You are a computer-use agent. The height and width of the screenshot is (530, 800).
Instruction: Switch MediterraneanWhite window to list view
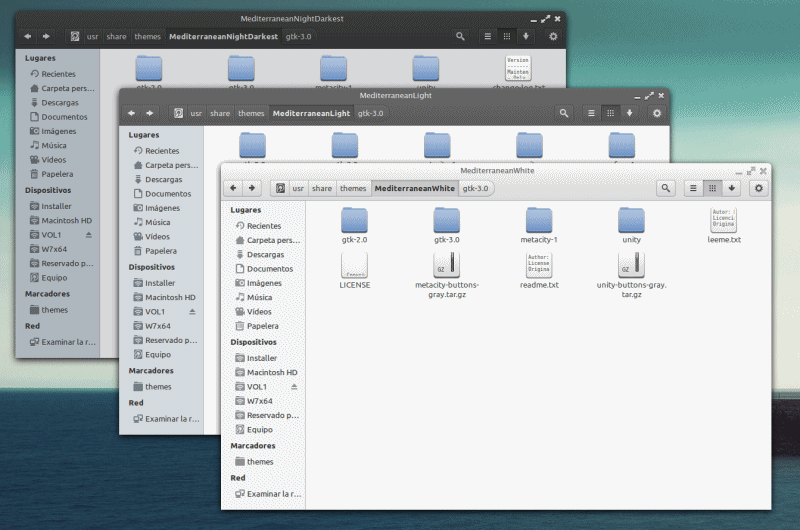[693, 188]
